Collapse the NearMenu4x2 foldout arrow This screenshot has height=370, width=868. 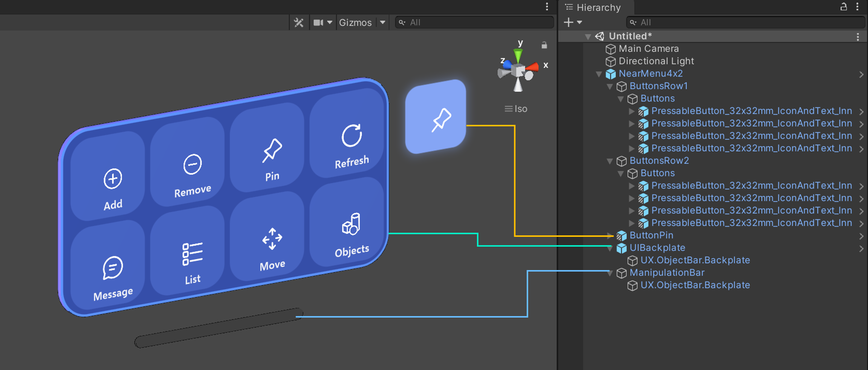pyautogui.click(x=599, y=74)
